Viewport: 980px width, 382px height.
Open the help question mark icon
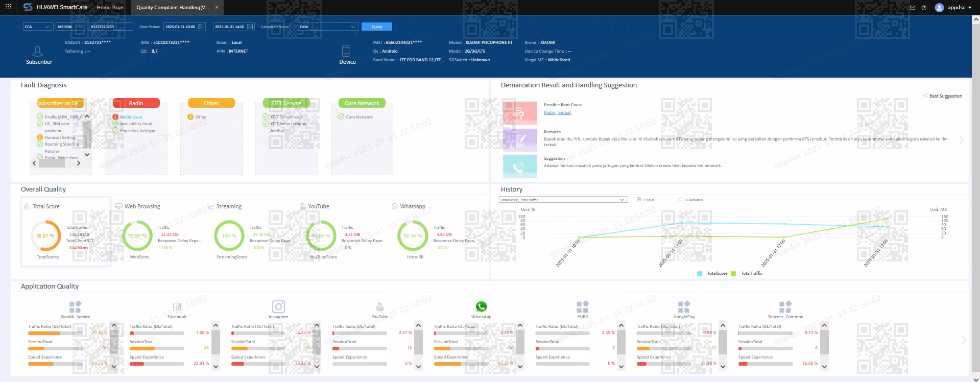coord(924,8)
